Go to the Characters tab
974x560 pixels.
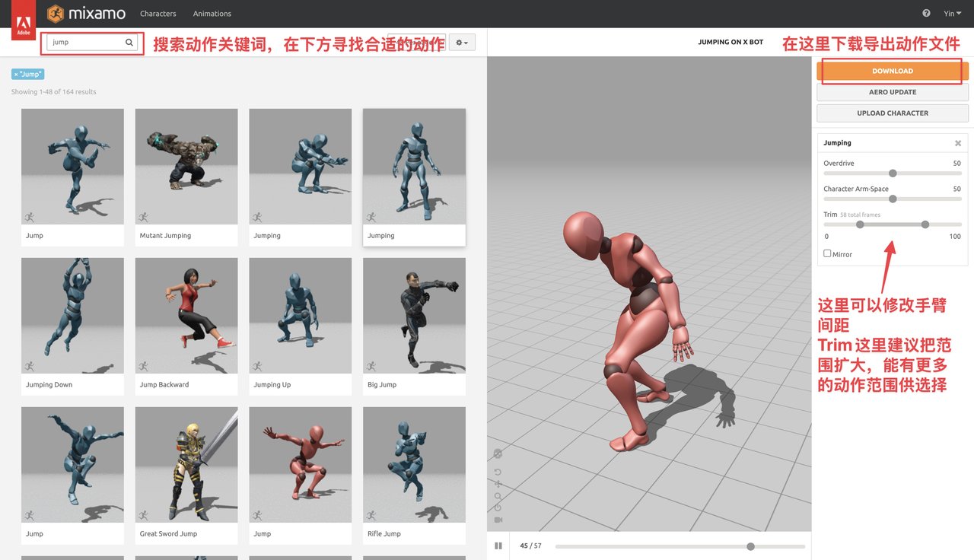[158, 14]
